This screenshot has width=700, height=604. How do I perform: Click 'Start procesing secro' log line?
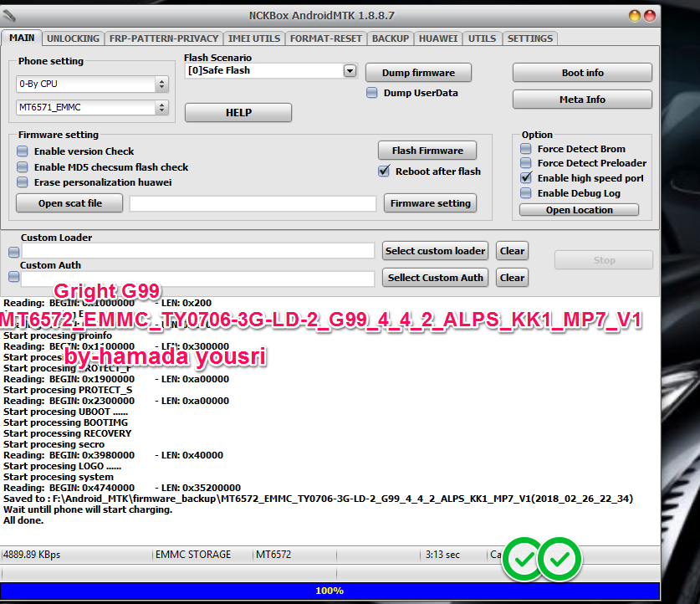[x=54, y=444]
